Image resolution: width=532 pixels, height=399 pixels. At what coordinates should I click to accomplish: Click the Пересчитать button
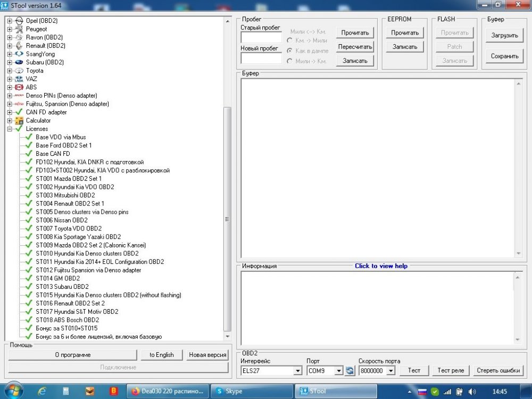pyautogui.click(x=355, y=47)
